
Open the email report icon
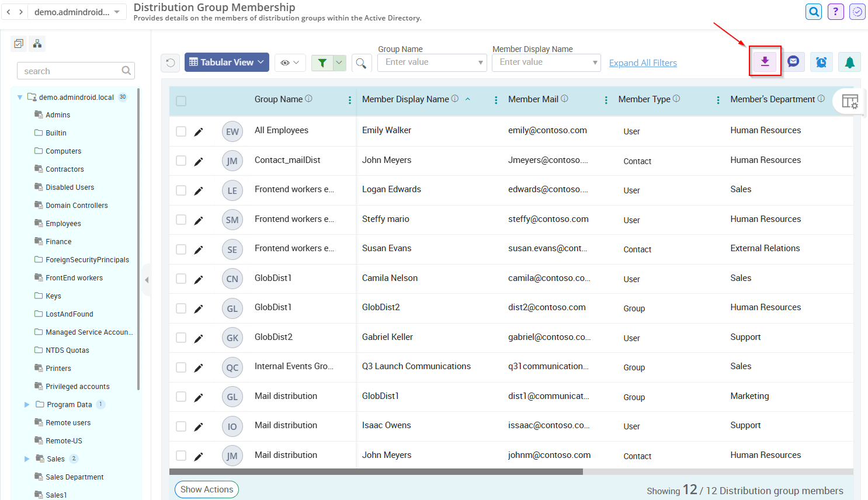click(x=793, y=61)
